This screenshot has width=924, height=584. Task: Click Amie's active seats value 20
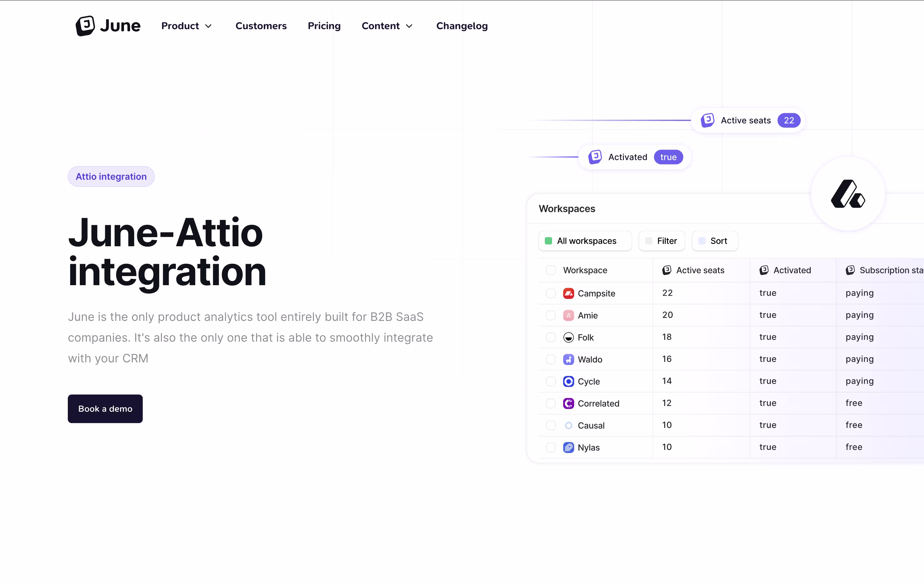pyautogui.click(x=667, y=315)
